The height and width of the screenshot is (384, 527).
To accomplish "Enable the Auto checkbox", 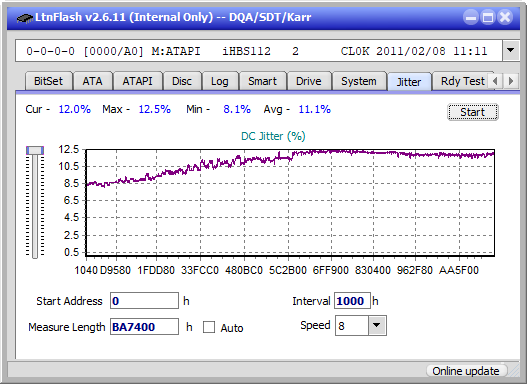I will (x=209, y=327).
